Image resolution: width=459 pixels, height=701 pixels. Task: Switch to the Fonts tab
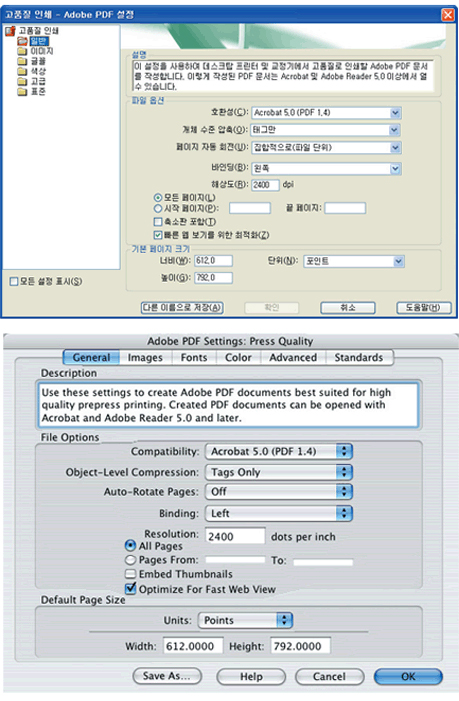(194, 358)
